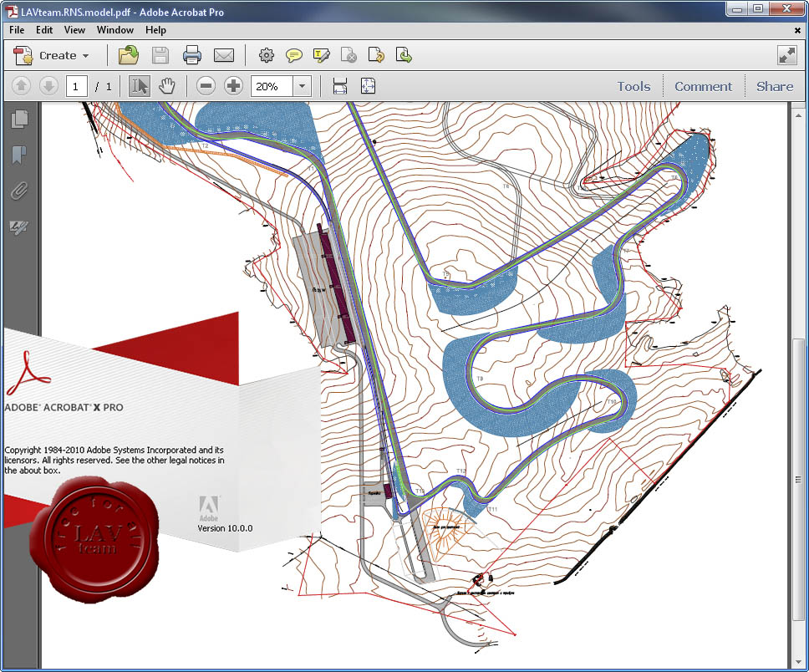The height and width of the screenshot is (672, 809).
Task: Click the Acrobat title bar icon
Action: (12, 12)
